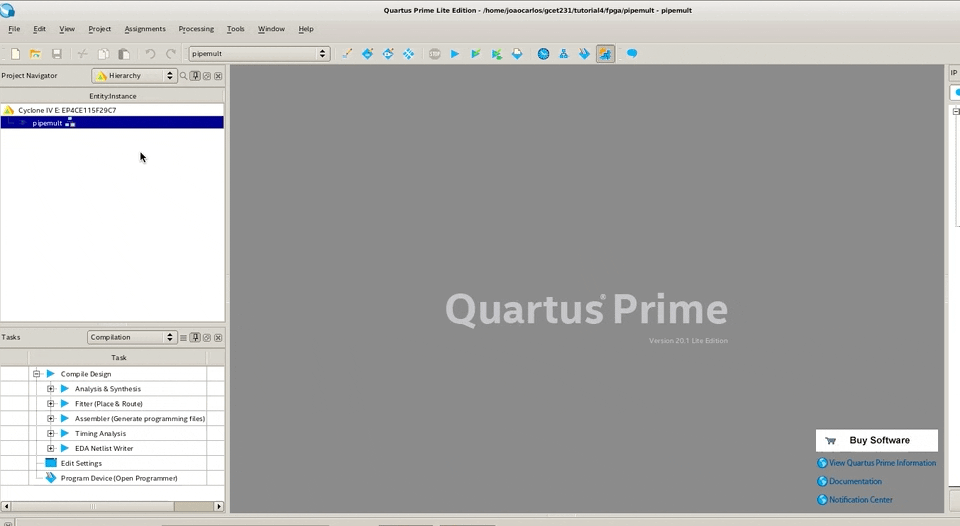The height and width of the screenshot is (526, 960).
Task: Start Analysis & Elaboration toolbar icon
Action: tap(476, 54)
